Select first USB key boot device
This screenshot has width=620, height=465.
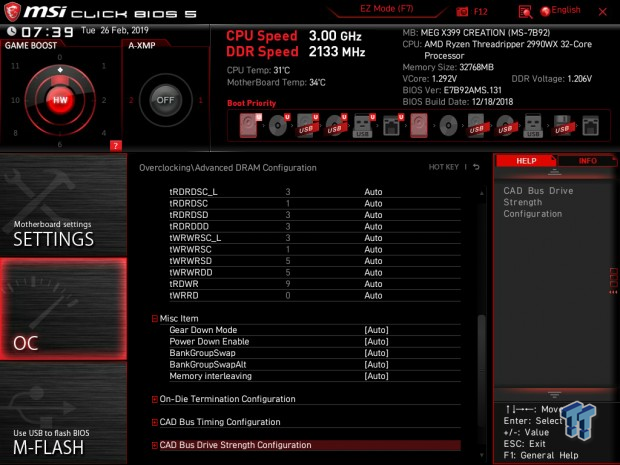coord(363,125)
